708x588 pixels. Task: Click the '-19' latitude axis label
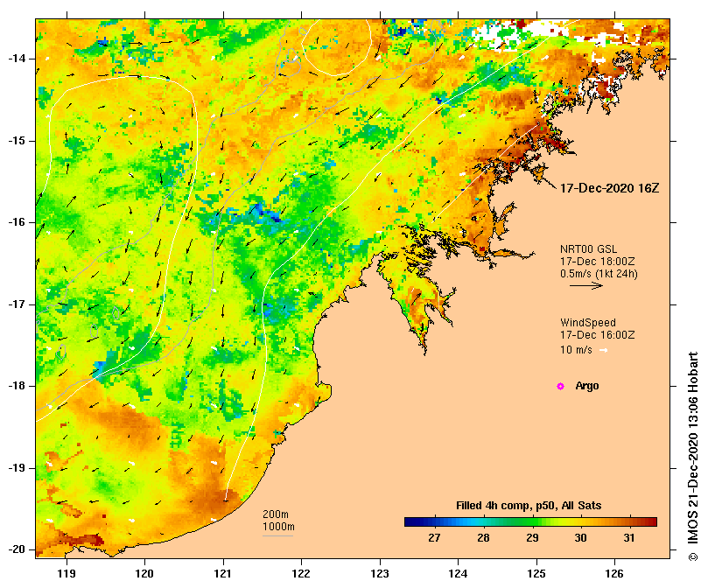click(17, 468)
